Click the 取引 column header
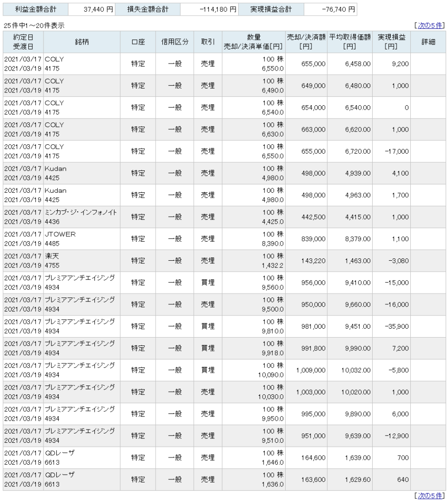Viewport: 448px width, 501px height. coord(208,42)
